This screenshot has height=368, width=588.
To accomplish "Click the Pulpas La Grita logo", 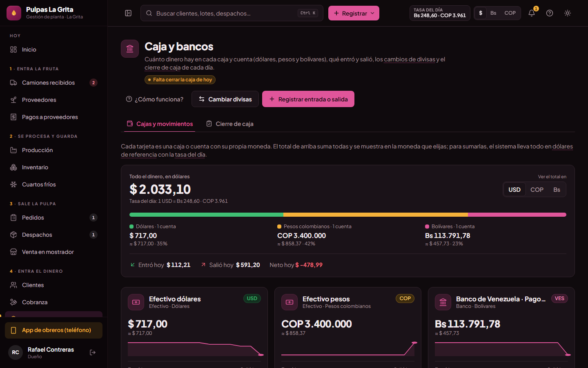I will [14, 13].
